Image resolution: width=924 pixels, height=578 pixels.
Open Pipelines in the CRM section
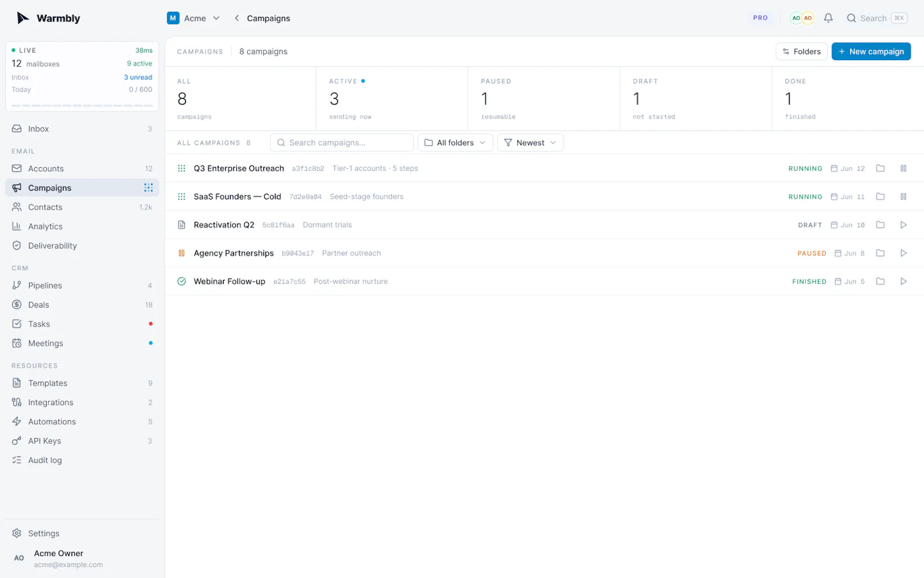82,286
